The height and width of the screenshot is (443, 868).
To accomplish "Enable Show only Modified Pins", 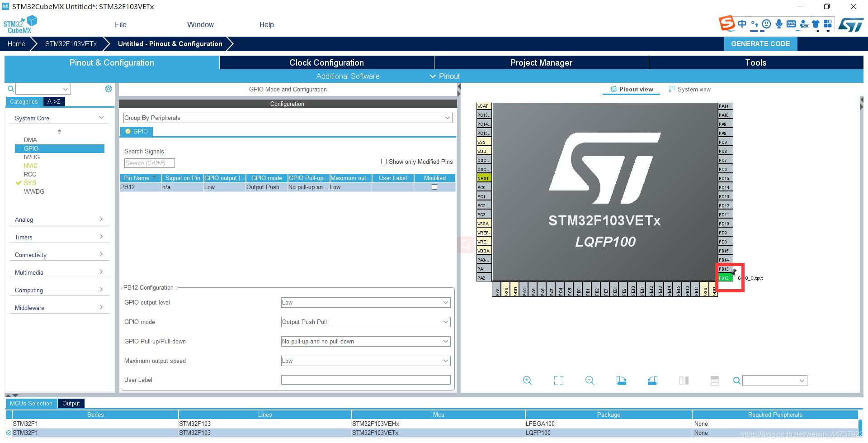I will 384,162.
